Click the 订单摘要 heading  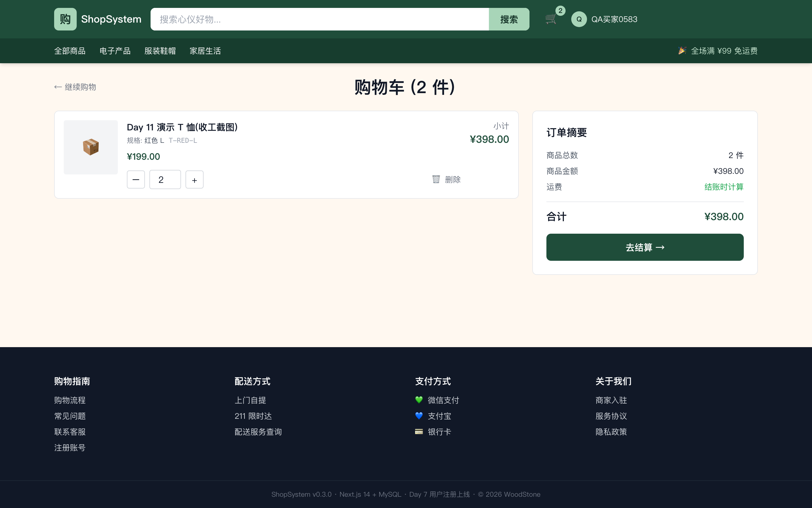point(566,132)
